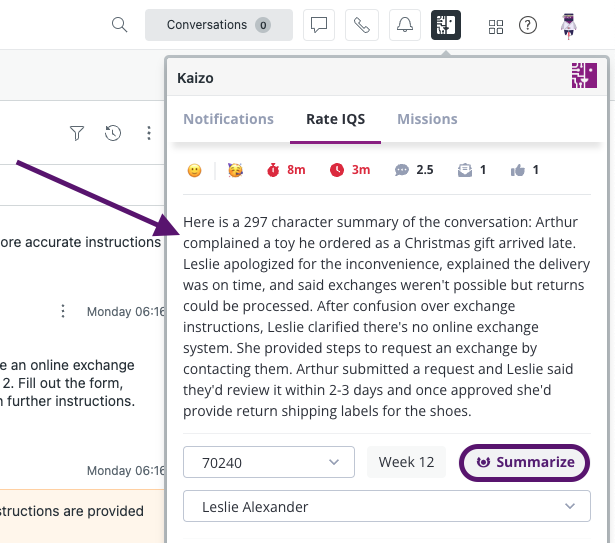Screen dimensions: 615x543
Task: Open the products grid icon
Action: click(x=496, y=27)
